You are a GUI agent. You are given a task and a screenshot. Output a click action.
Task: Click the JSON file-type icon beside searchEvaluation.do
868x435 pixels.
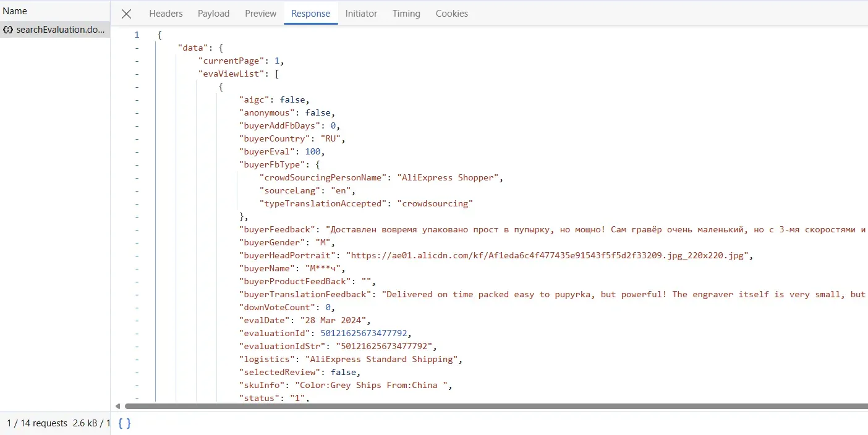pos(8,29)
